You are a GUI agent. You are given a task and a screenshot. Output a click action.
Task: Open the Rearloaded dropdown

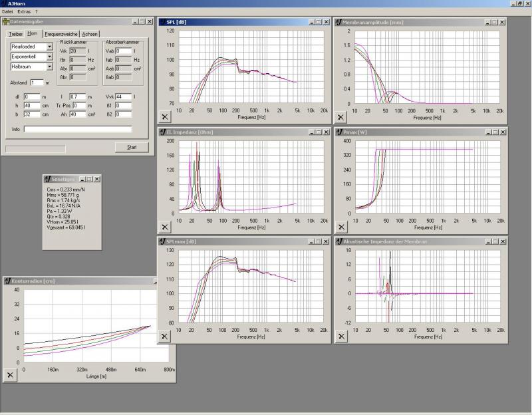click(x=49, y=47)
